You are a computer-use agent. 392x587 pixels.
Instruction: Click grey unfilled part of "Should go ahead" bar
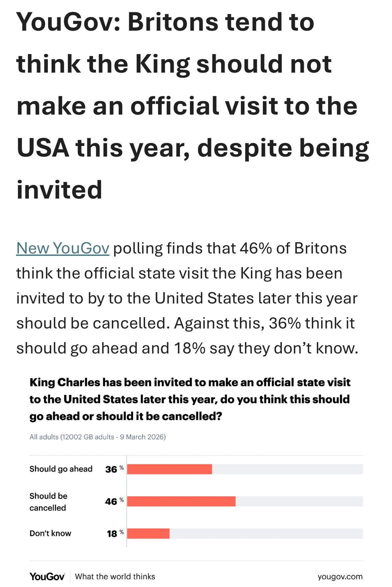tap(287, 469)
